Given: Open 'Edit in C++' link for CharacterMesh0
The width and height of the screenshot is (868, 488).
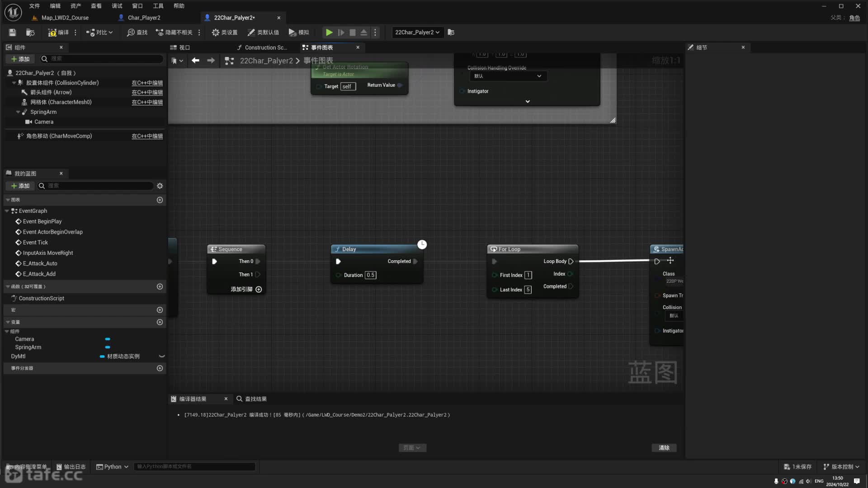Looking at the screenshot, I should [147, 102].
